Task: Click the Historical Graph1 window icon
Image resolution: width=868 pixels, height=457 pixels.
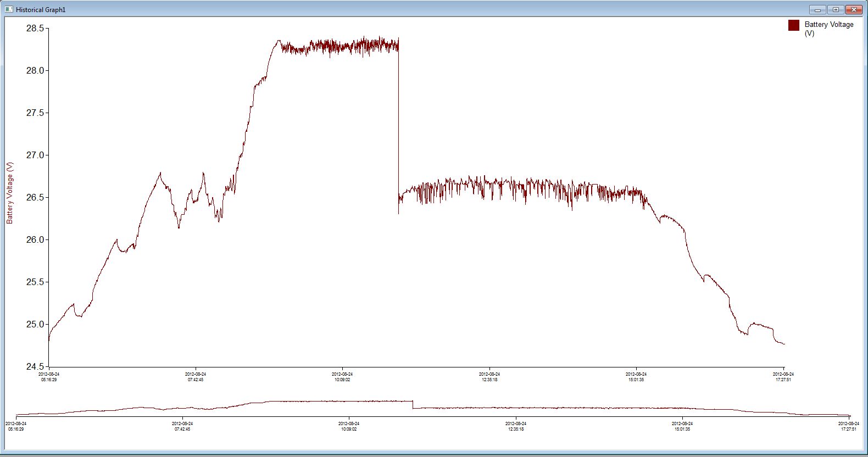Action: 9,9
